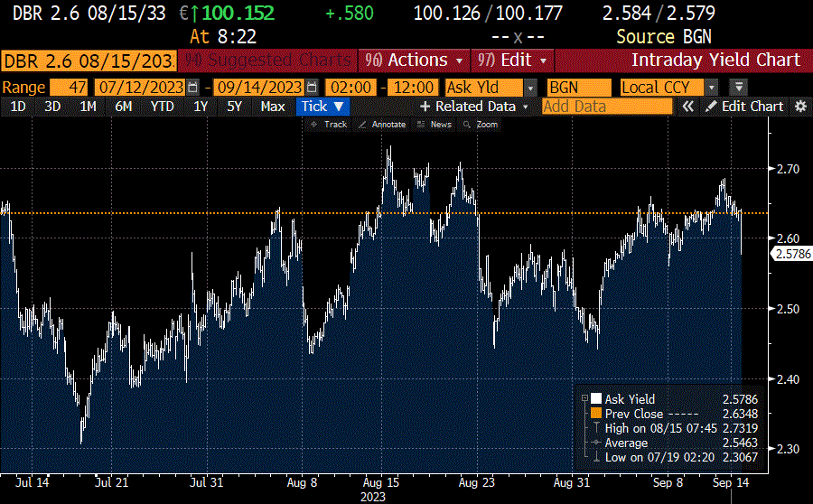Screen dimensions: 813x504
Task: Click the start time field 02:00
Action: (351, 87)
